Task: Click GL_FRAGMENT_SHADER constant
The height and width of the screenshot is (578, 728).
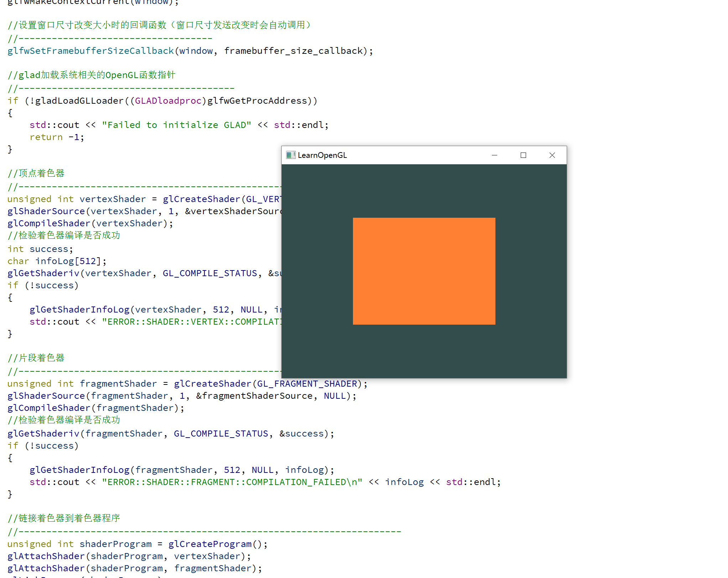Action: click(307, 384)
